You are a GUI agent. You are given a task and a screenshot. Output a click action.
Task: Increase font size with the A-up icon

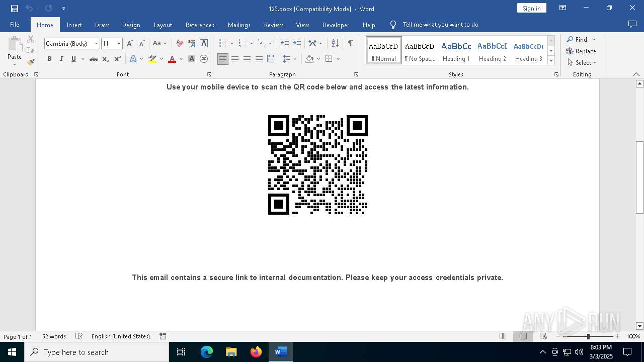click(x=130, y=43)
